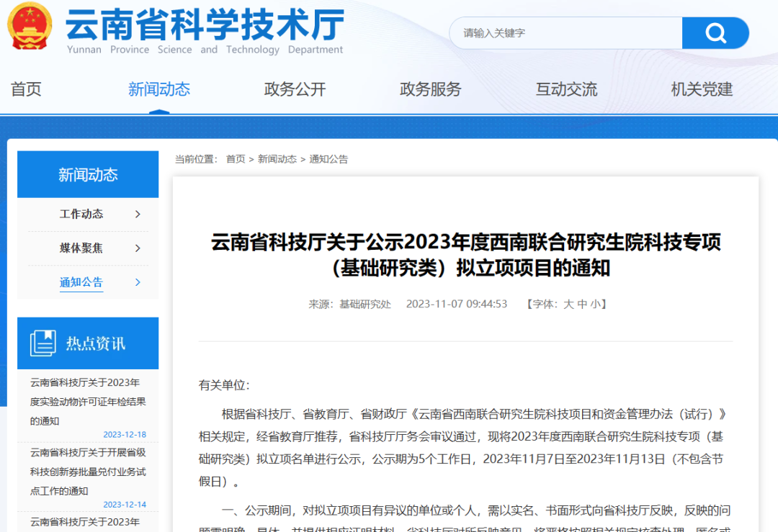Select small font size 小
This screenshot has width=778, height=532.
pyautogui.click(x=595, y=305)
